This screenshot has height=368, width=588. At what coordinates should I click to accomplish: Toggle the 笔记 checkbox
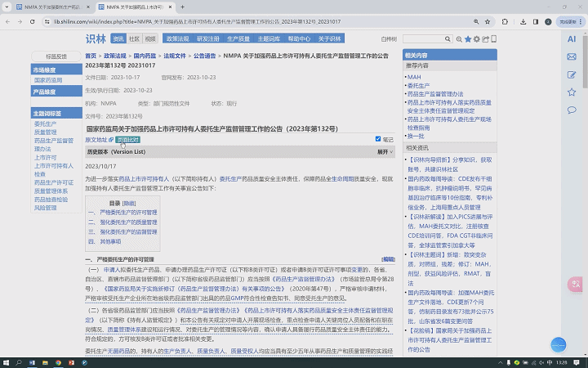(378, 140)
